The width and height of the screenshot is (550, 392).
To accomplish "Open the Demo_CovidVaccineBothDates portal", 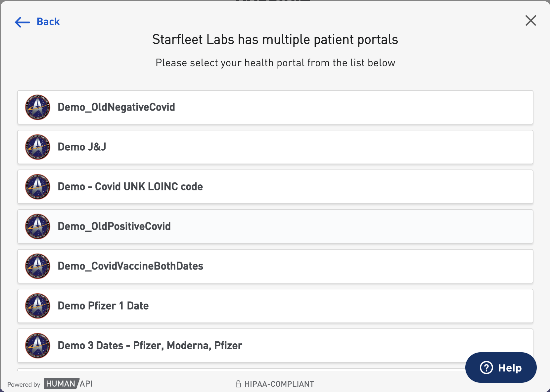I will tap(130, 266).
